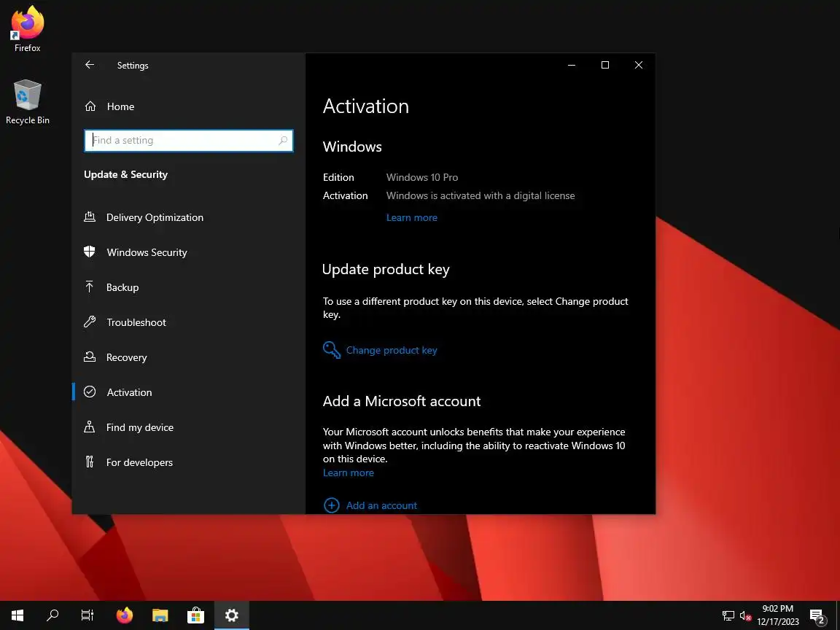Image resolution: width=840 pixels, height=630 pixels.
Task: Open the Firefox desktop shortcut
Action: (27, 29)
